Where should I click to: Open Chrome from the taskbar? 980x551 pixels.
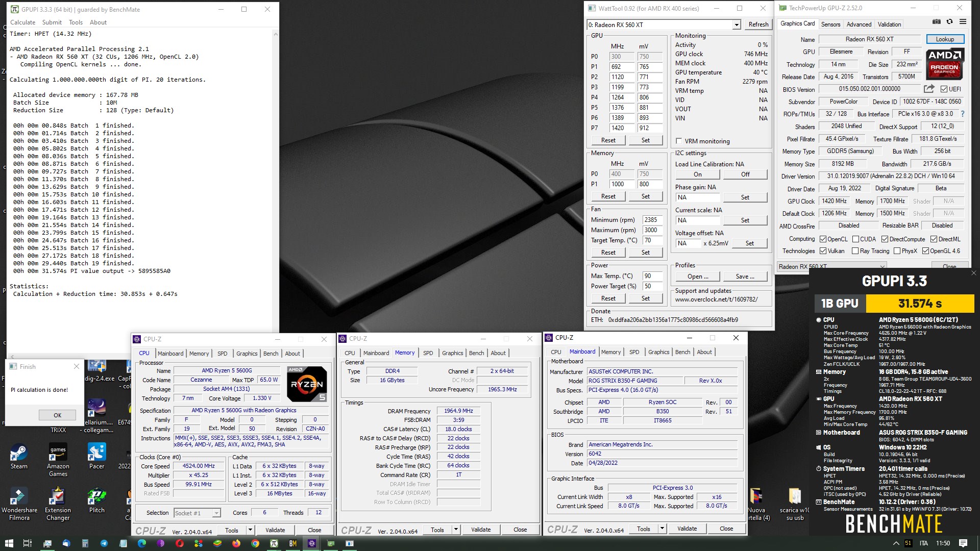(255, 543)
